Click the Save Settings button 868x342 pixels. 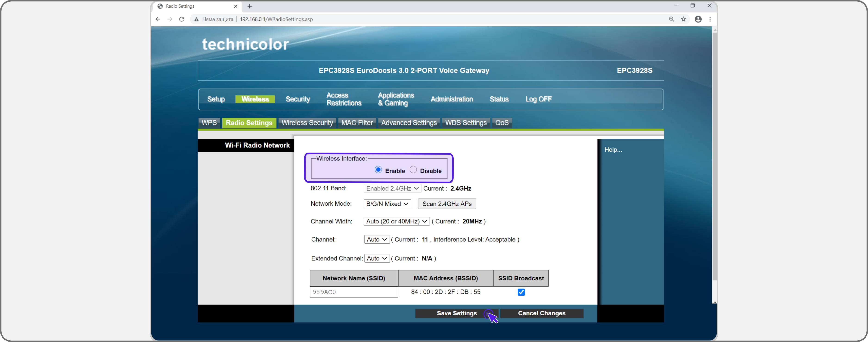pyautogui.click(x=457, y=313)
